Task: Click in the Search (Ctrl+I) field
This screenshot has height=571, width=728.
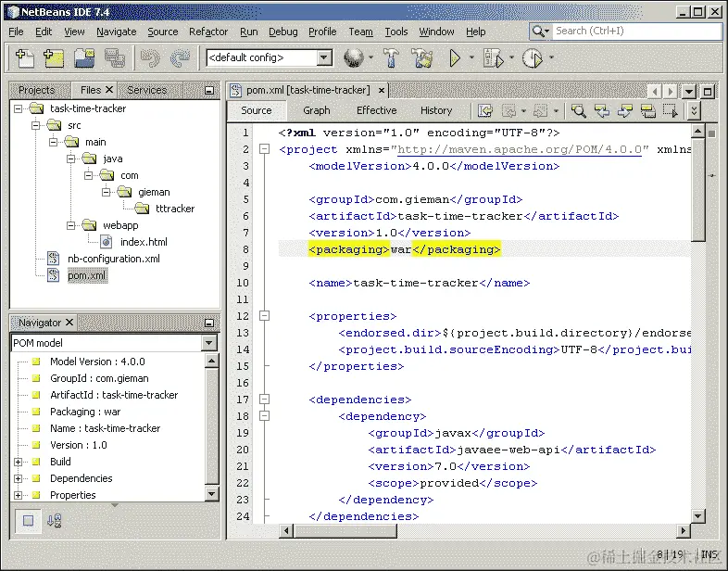Action: pyautogui.click(x=637, y=32)
